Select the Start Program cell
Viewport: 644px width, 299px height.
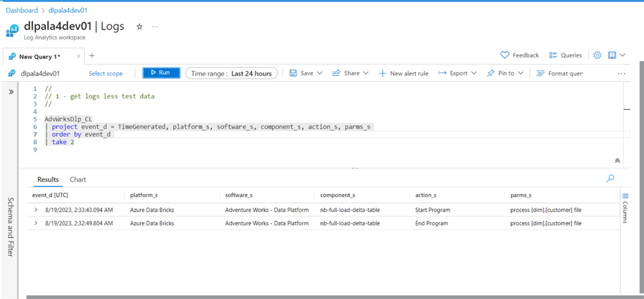[432, 210]
